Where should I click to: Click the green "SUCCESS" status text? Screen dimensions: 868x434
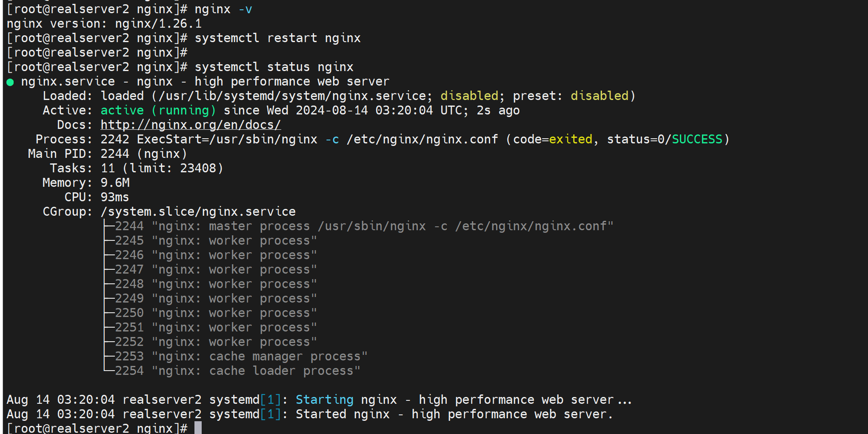click(697, 139)
